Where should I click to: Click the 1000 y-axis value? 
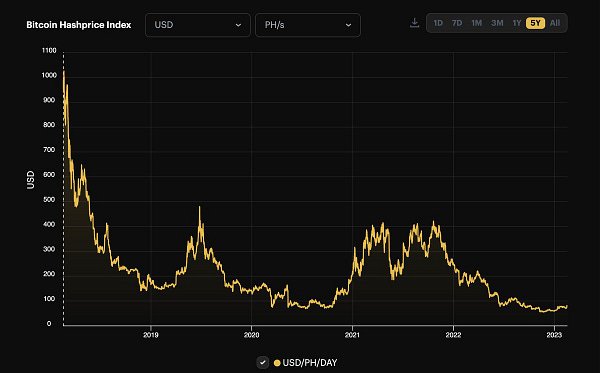pyautogui.click(x=49, y=75)
